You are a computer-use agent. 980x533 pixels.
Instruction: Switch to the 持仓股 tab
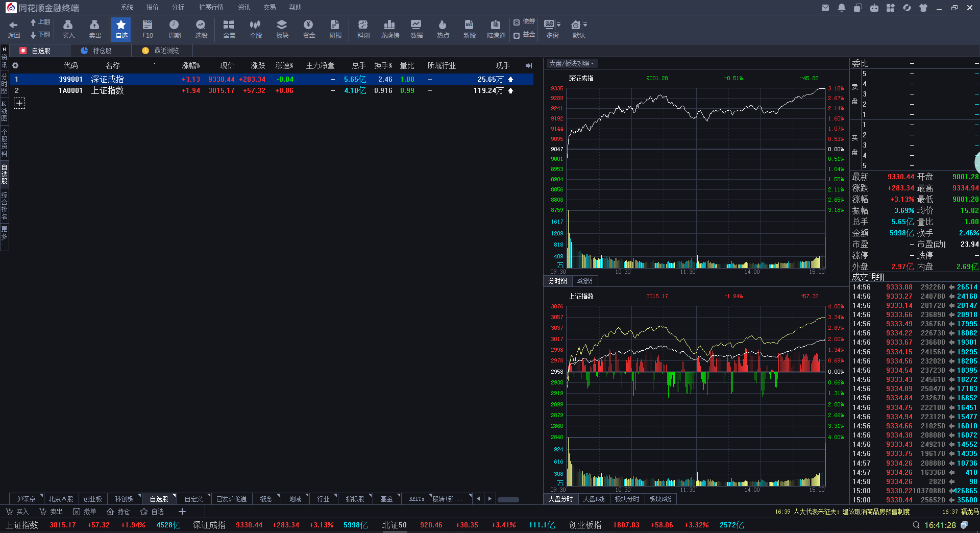[x=101, y=51]
